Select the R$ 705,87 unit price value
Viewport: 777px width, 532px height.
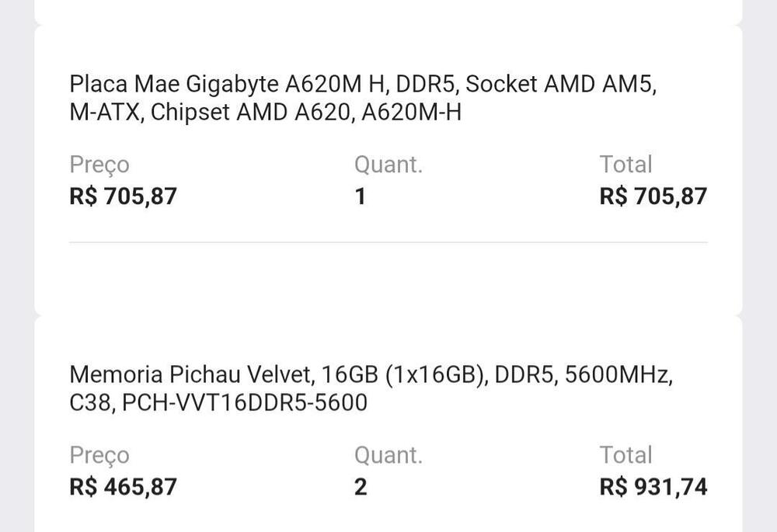[x=124, y=196]
